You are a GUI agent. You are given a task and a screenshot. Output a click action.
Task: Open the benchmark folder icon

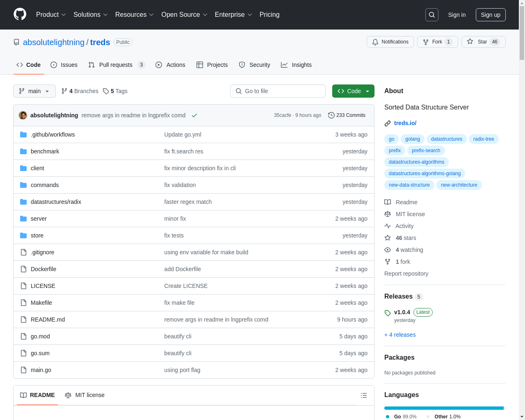click(23, 151)
